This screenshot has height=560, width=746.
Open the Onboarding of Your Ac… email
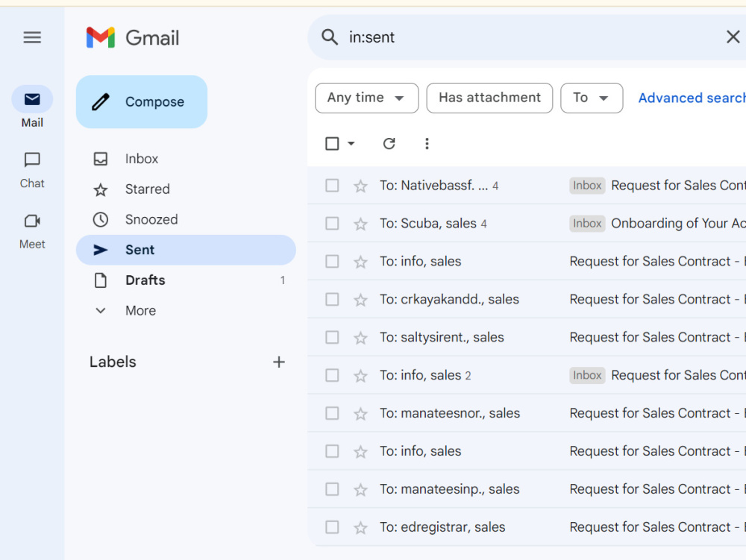527,224
